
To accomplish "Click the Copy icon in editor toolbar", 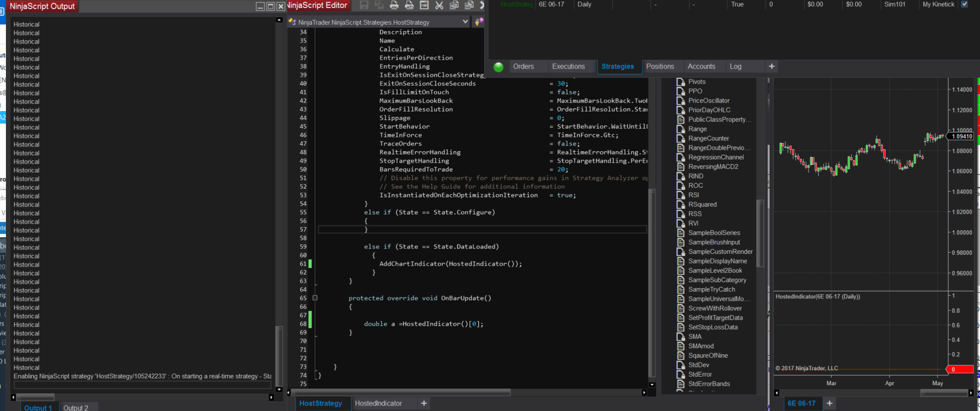I will tap(454, 5).
